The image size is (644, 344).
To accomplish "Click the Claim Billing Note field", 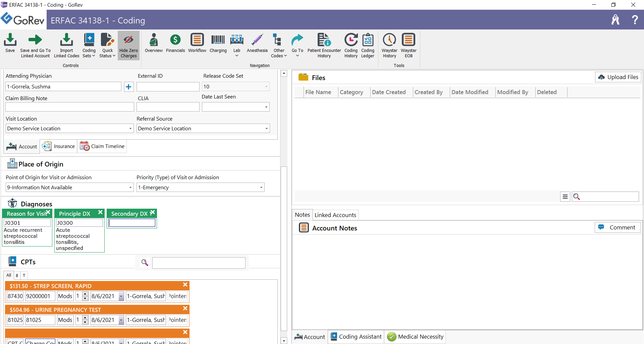I will click(x=70, y=107).
